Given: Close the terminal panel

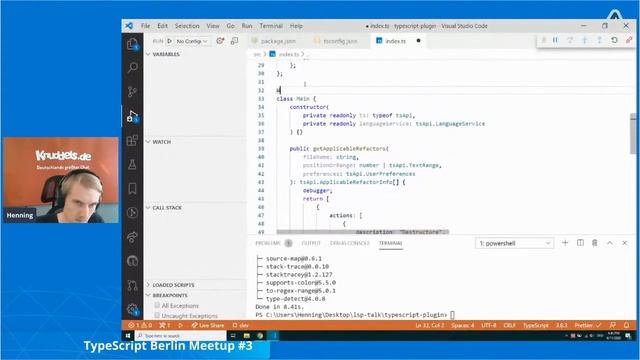Looking at the screenshot, I should coord(624,243).
